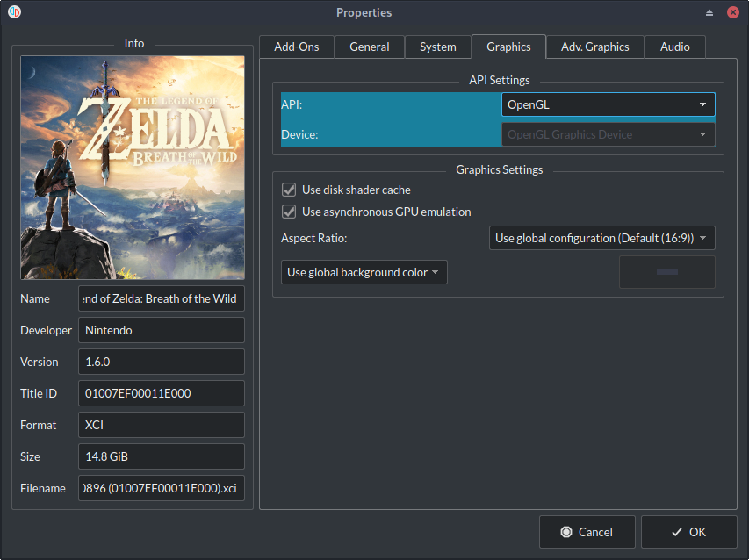Toggle Use disk shader cache checkbox
The width and height of the screenshot is (749, 560).
click(x=289, y=190)
